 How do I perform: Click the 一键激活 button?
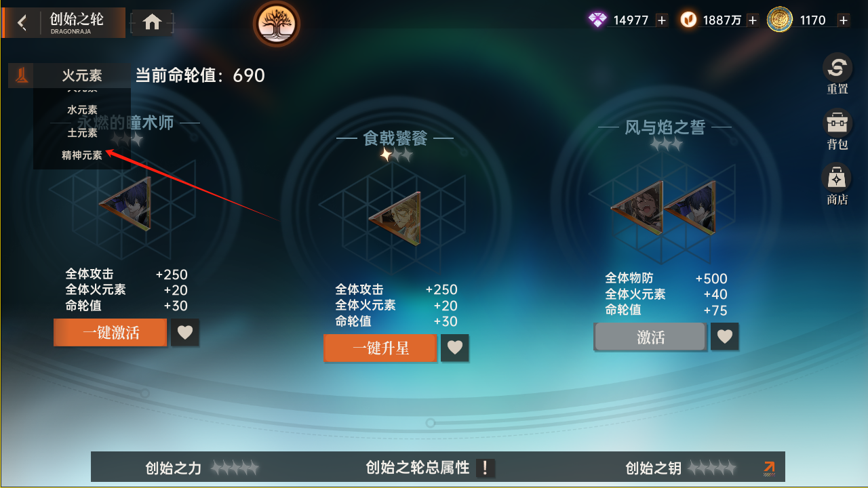click(110, 333)
